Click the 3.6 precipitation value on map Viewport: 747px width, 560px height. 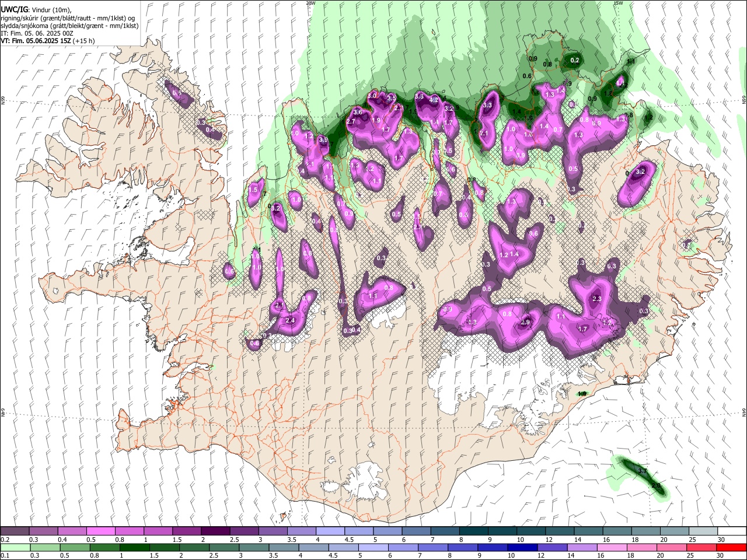tap(358, 112)
